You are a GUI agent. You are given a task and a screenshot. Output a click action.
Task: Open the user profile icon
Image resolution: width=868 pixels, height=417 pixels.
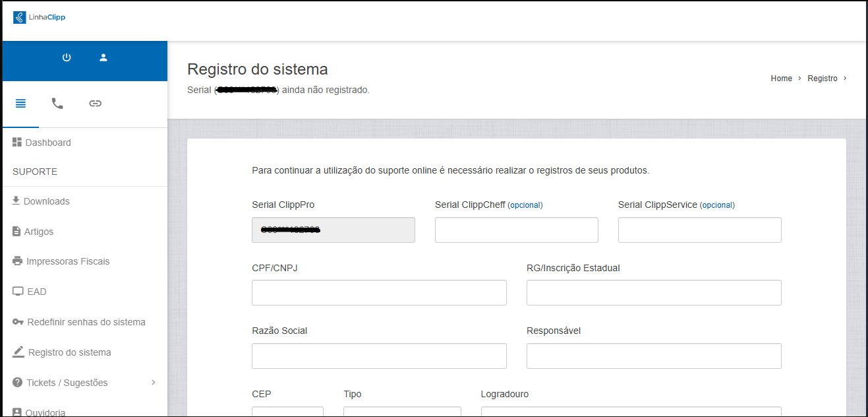[103, 57]
